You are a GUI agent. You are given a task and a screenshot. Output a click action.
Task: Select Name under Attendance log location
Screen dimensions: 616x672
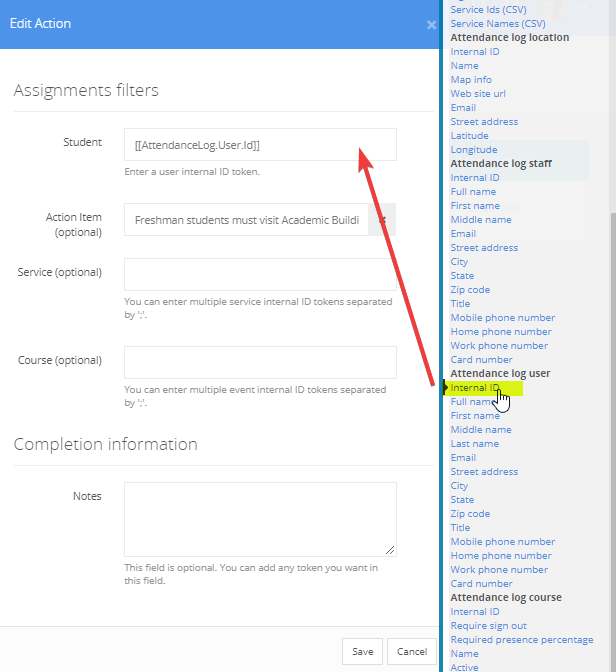(x=464, y=66)
